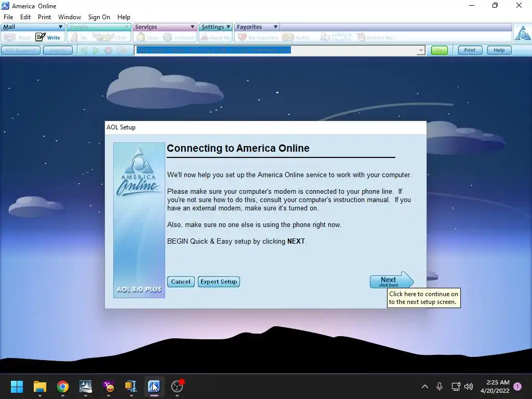Click the network display tray icon
532x399 pixels.
click(x=456, y=387)
